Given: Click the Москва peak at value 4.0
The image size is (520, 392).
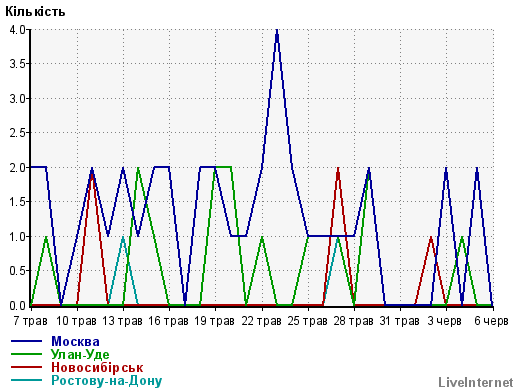Looking at the screenshot, I should 277,31.
